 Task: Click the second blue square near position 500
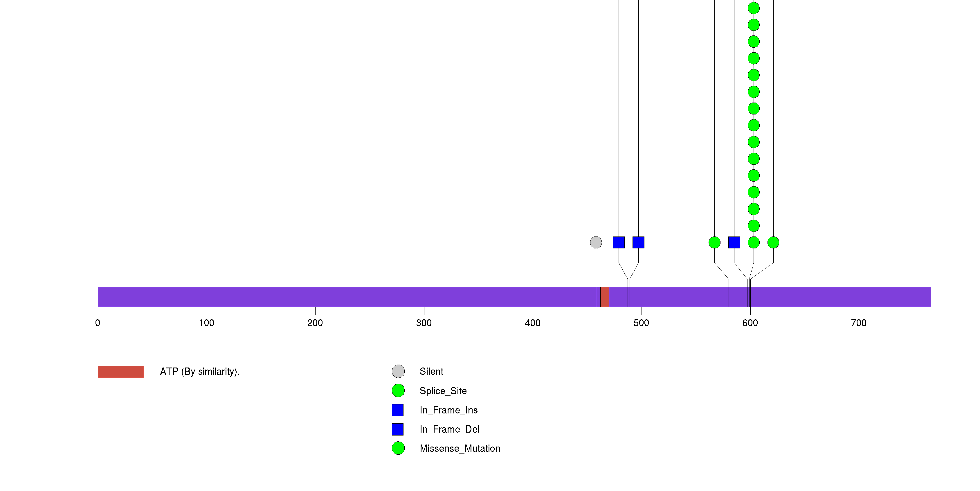point(638,243)
